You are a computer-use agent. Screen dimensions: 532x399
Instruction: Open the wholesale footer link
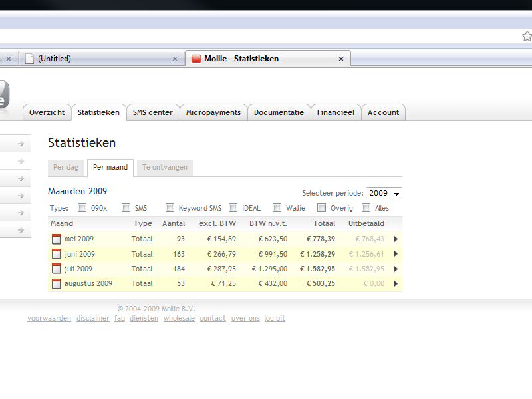click(179, 319)
